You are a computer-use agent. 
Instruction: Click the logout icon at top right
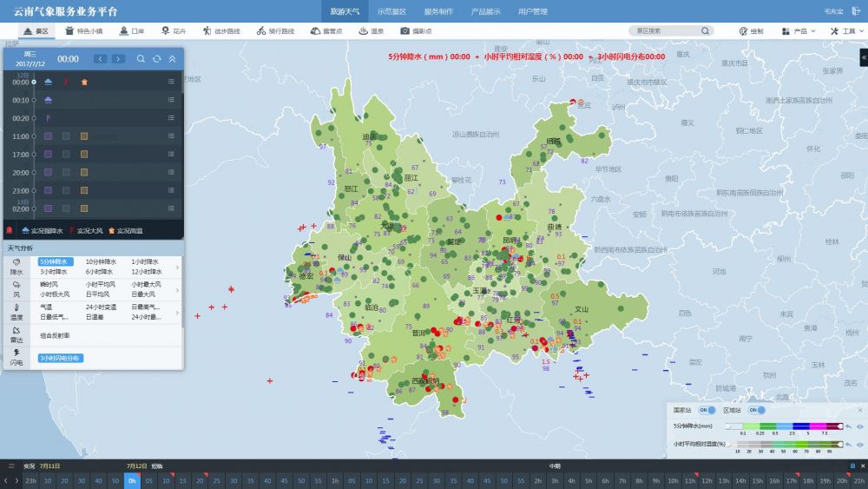[x=854, y=12]
